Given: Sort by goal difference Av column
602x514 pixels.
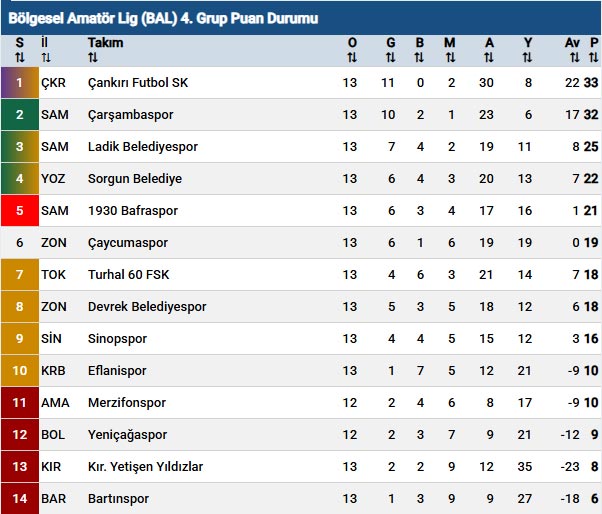Looking at the screenshot, I should (572, 51).
